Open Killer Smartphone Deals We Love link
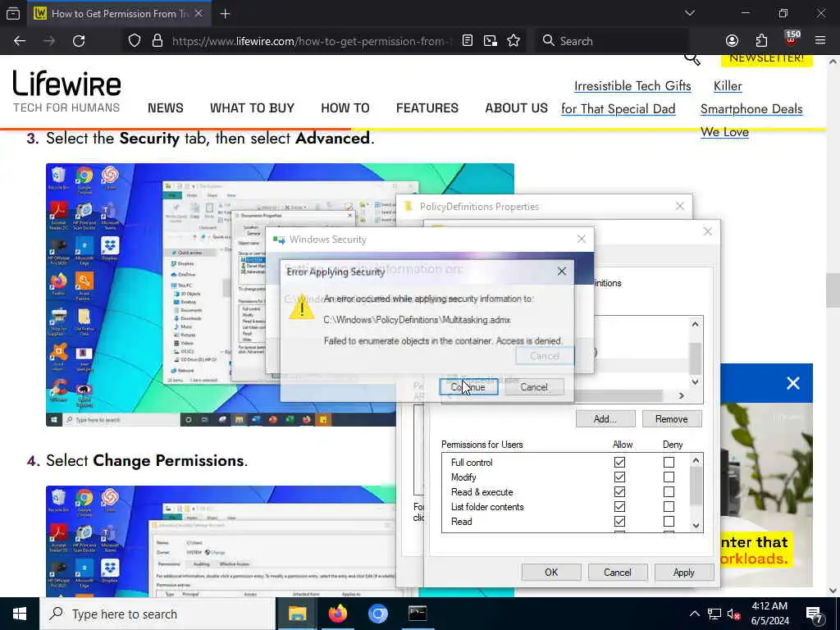 tap(751, 109)
